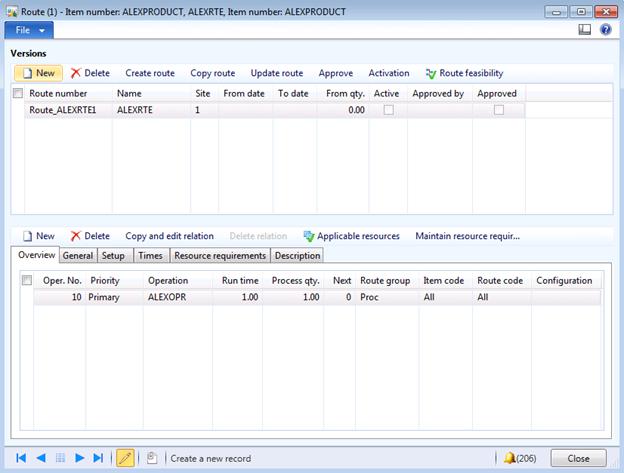Sort by Process qty. column header
Viewport: 624px width, 473px height.
(293, 280)
